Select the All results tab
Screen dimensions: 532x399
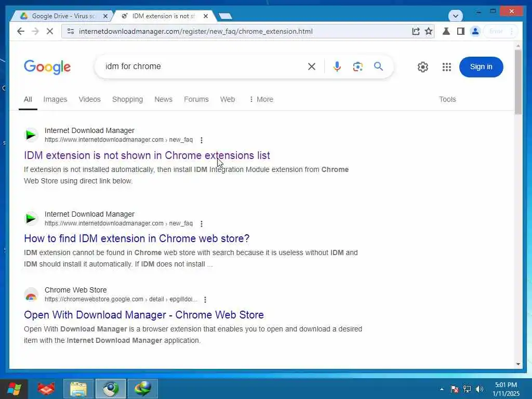pyautogui.click(x=28, y=99)
